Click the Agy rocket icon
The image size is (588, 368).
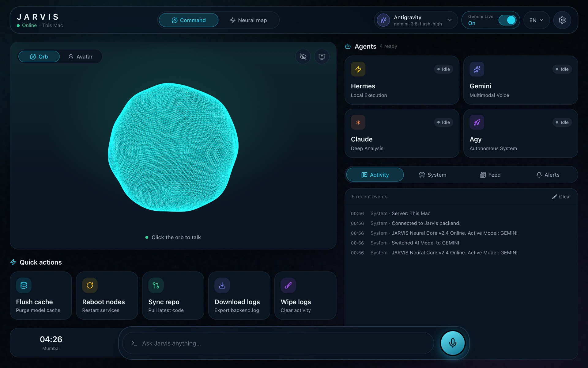click(477, 122)
